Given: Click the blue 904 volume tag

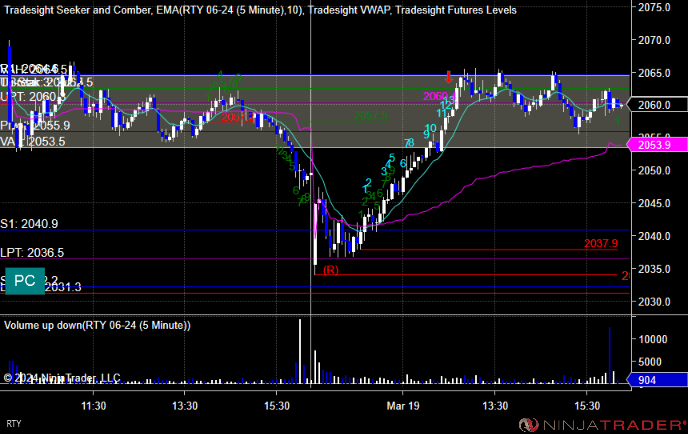Looking at the screenshot, I should tap(657, 380).
